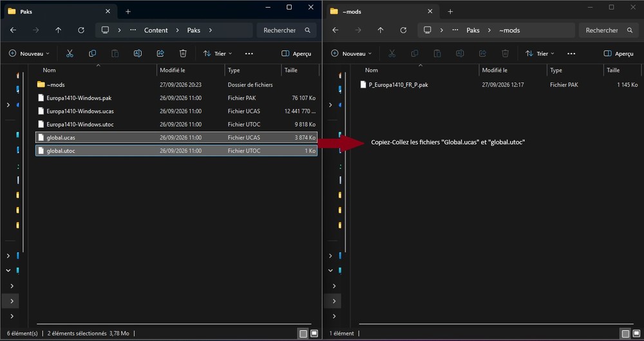
Task: Select Europa1410-Windows.pak file
Action: point(176,98)
